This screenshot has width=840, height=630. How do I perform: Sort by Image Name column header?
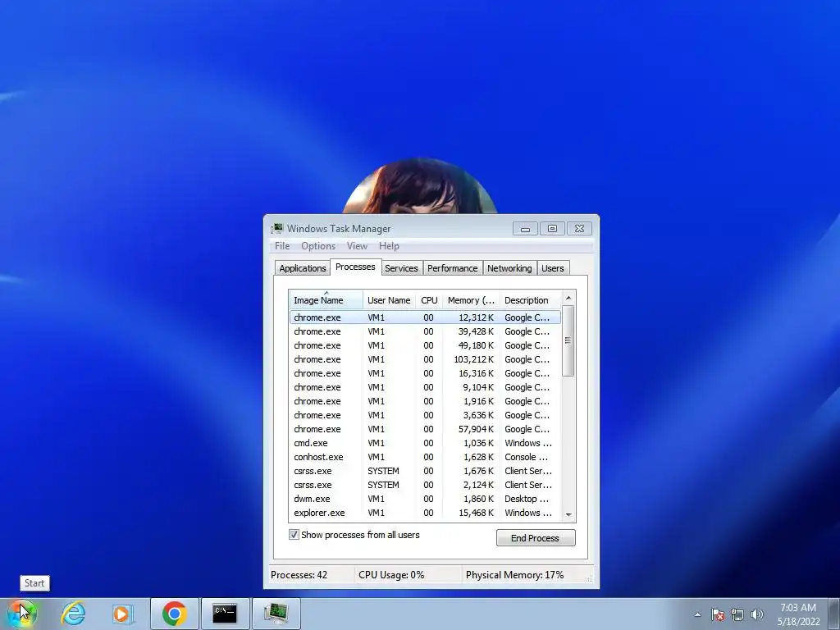click(x=326, y=300)
